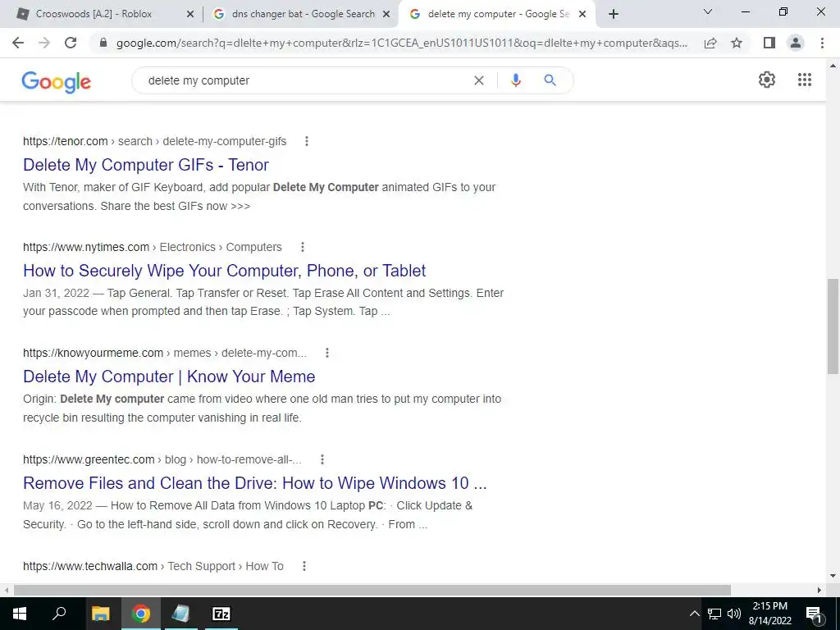Screen dimensions: 840x630
Task: Click the vertical scrollbar thumb
Action: click(x=833, y=326)
